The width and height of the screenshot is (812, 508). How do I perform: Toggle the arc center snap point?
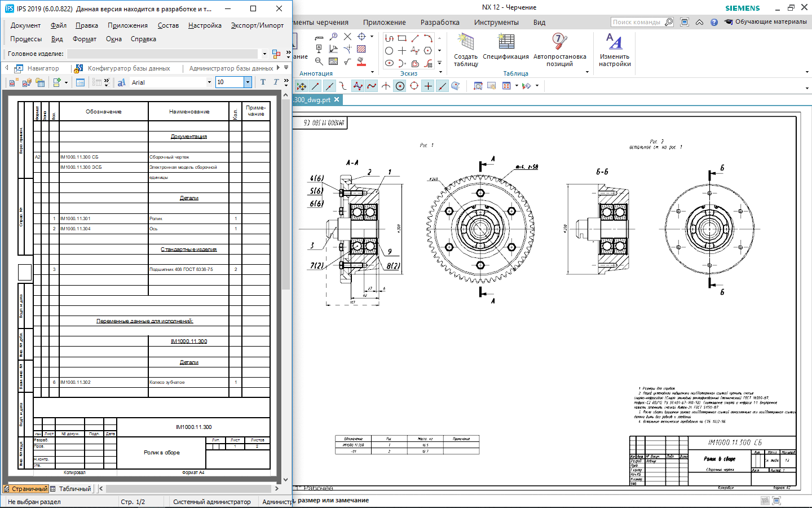[x=400, y=86]
